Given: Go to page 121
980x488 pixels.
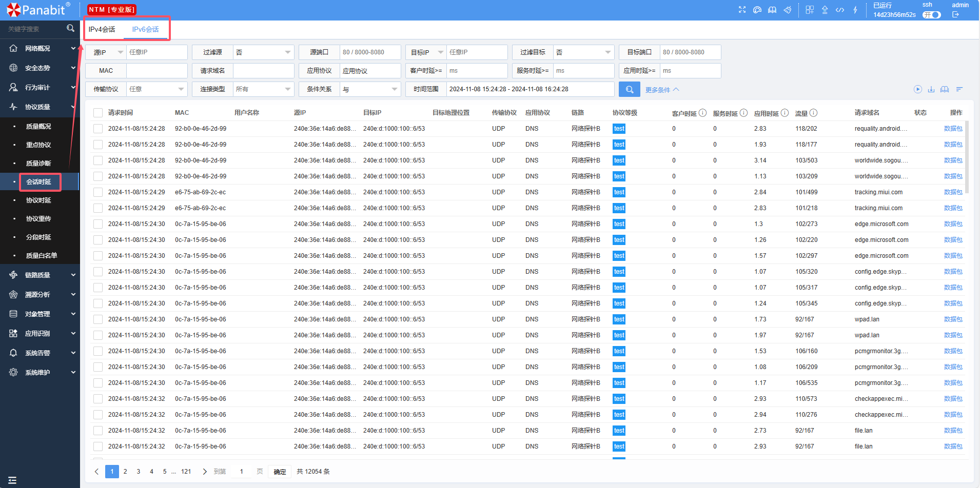Looking at the screenshot, I should pyautogui.click(x=186, y=472).
